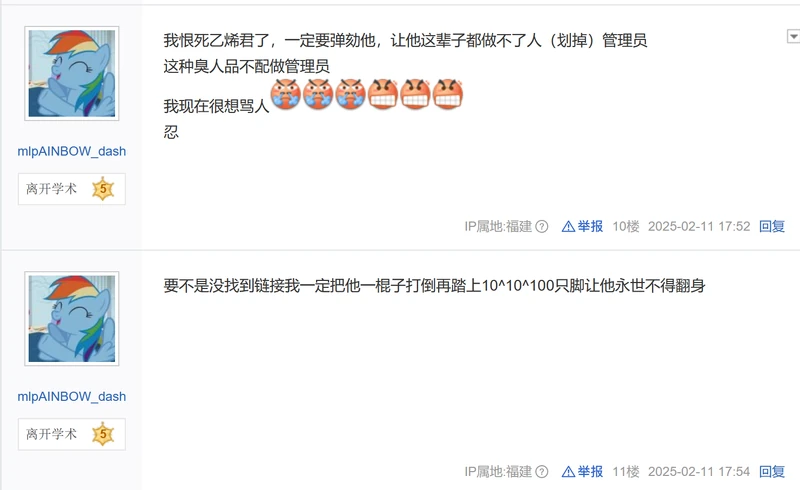Open mlpAINBOW_dash avatar in post 10
Viewport: 800px width, 490px height.
click(x=72, y=74)
